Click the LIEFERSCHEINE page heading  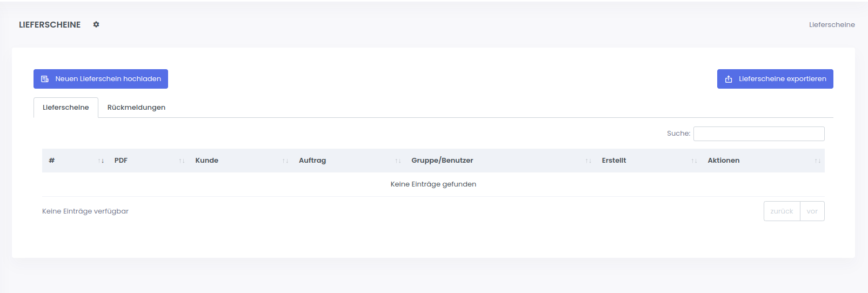50,25
